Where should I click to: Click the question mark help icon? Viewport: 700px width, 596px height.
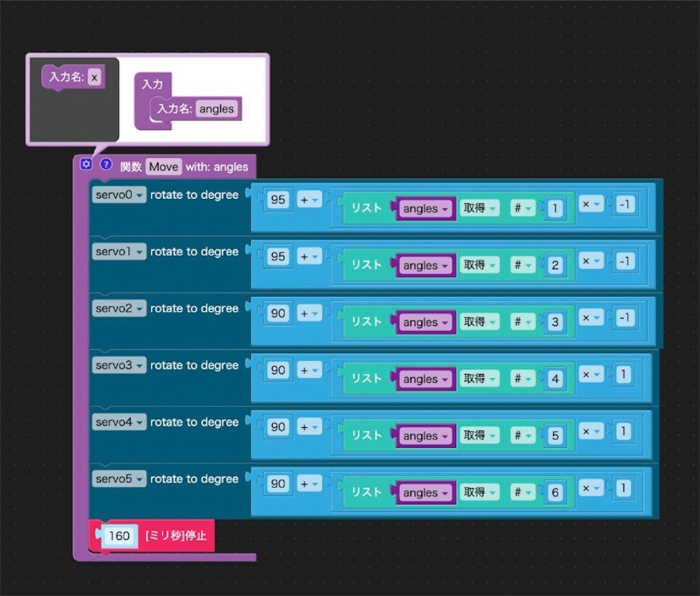click(106, 164)
